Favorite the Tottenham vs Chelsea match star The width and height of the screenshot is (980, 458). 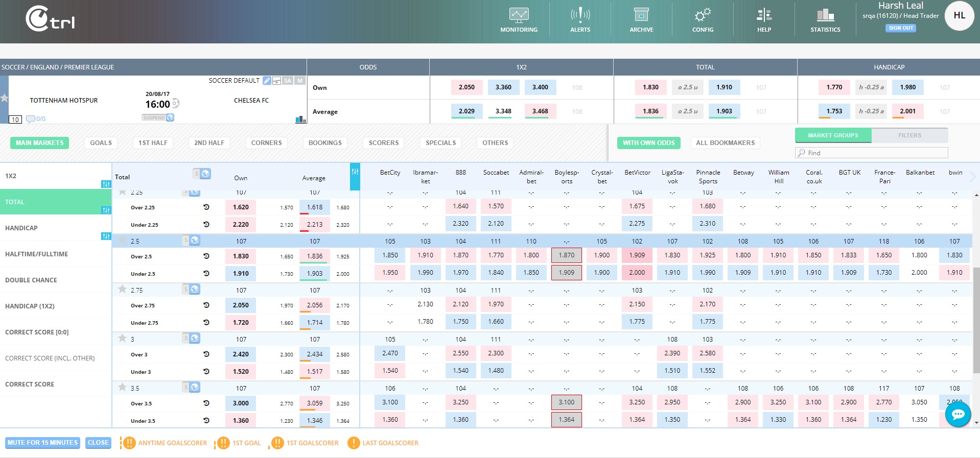click(4, 98)
